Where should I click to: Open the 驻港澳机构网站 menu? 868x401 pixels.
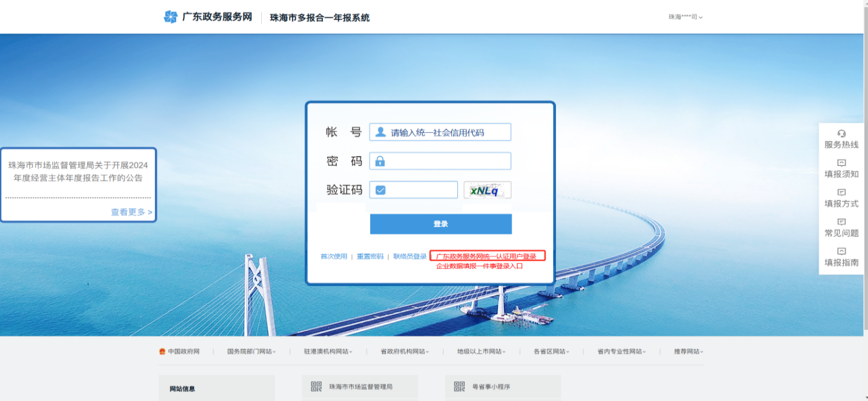(x=328, y=352)
